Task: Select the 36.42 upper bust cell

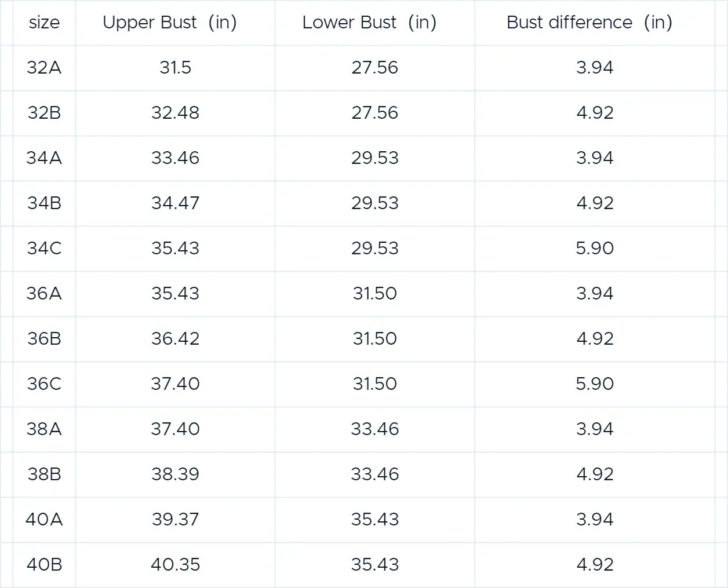Action: point(175,339)
